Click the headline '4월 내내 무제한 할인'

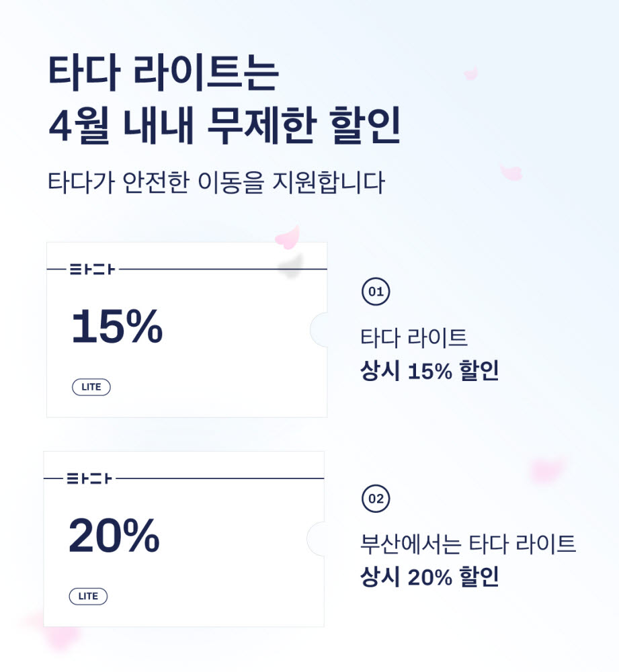click(224, 125)
